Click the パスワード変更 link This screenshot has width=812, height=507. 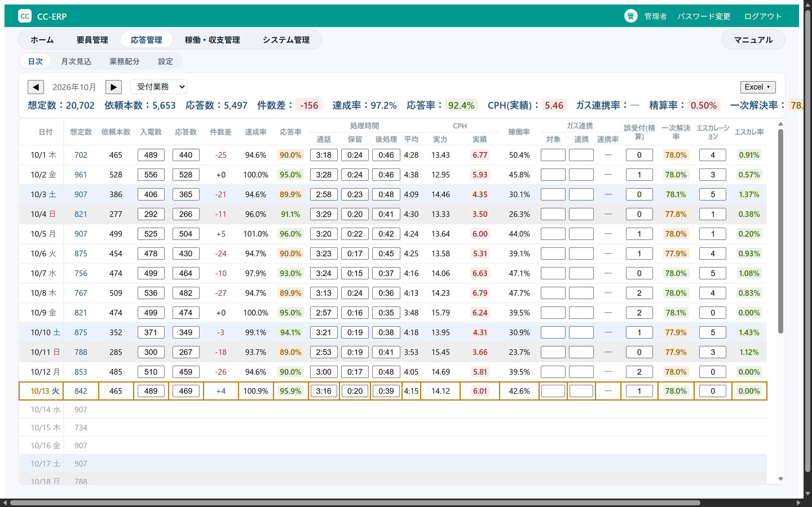pos(704,16)
